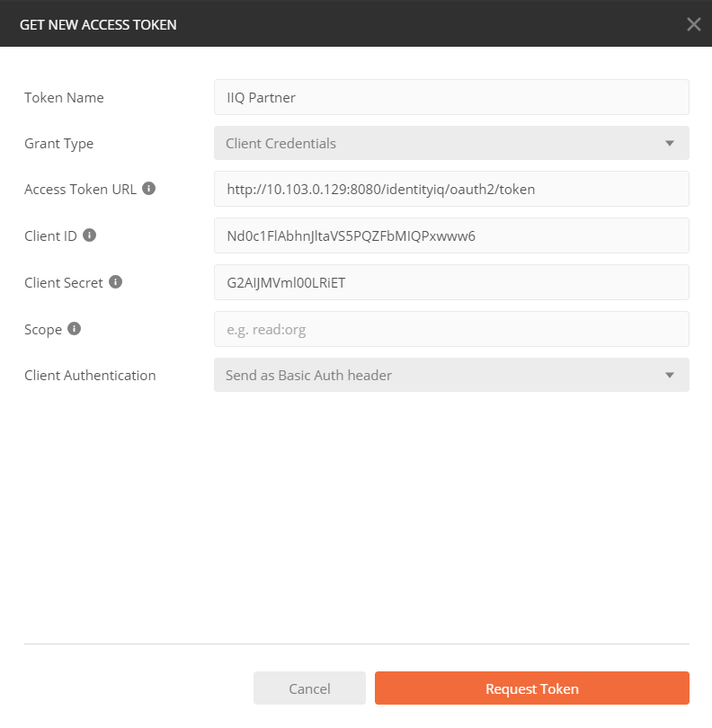Viewport: 712px width, 728px height.
Task: Click the 'Send as Basic Auth header' text
Action: click(x=308, y=376)
